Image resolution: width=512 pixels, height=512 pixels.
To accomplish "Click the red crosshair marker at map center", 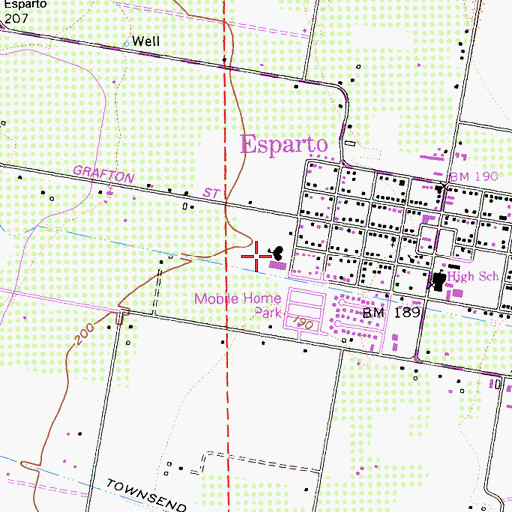I will tap(256, 256).
